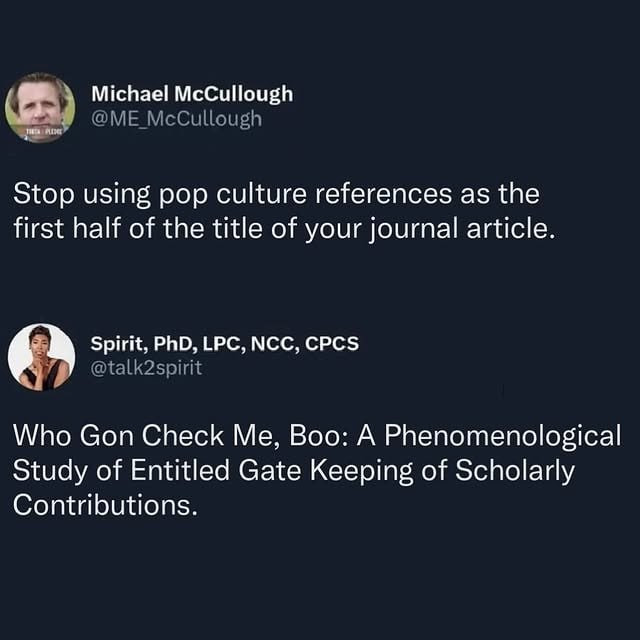Click 'CPCS' in Spirit's display name
This screenshot has height=640, width=640.
pos(332,343)
